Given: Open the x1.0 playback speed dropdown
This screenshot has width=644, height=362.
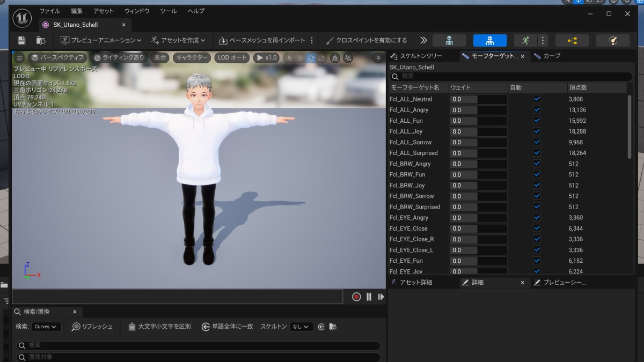Looking at the screenshot, I should [x=266, y=57].
